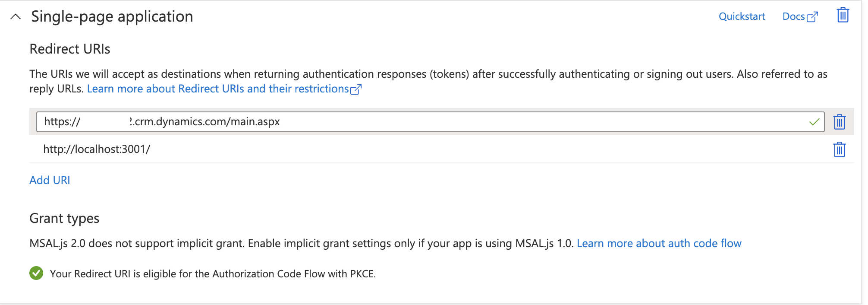The height and width of the screenshot is (305, 868).
Task: Click the external-link icon on the restrictions link
Action: (x=357, y=89)
